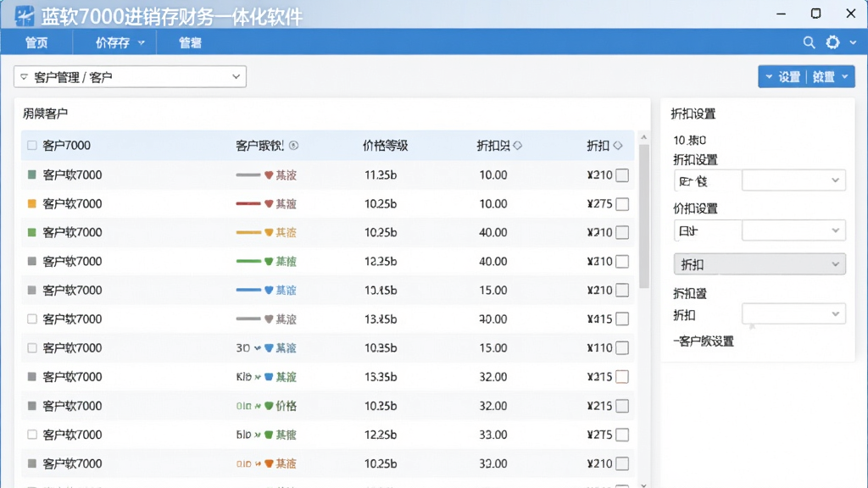Select 32.00 in the ¥215 row
The height and width of the screenshot is (488, 868).
pyautogui.click(x=493, y=406)
